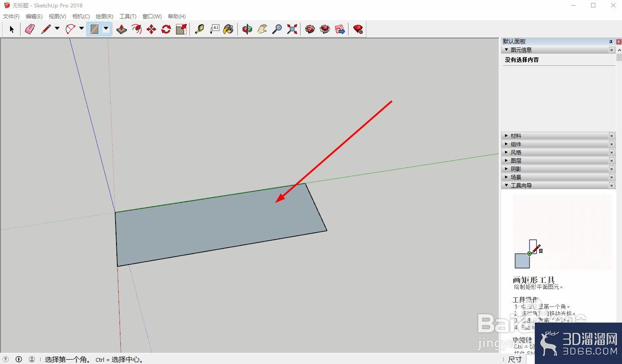
Task: Close the 组件 panel
Action: (x=612, y=144)
